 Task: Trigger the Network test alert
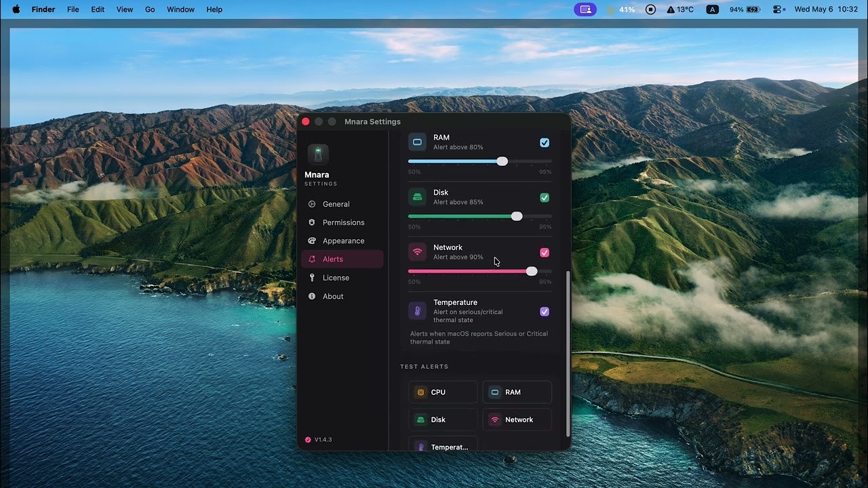[517, 420]
